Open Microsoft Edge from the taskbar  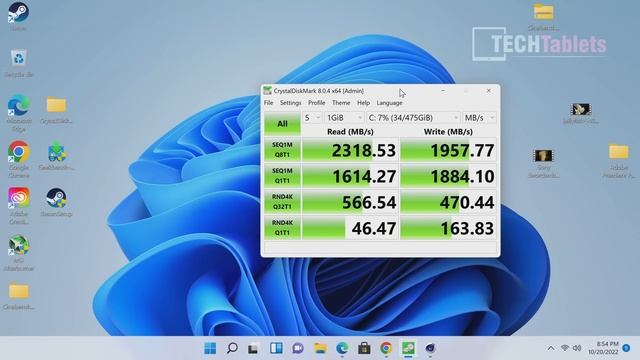pyautogui.click(x=342, y=348)
